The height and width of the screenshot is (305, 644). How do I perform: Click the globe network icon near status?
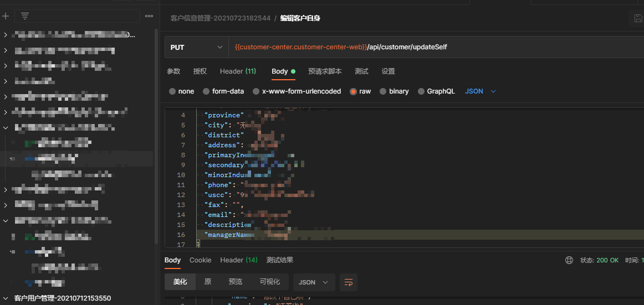click(x=569, y=260)
